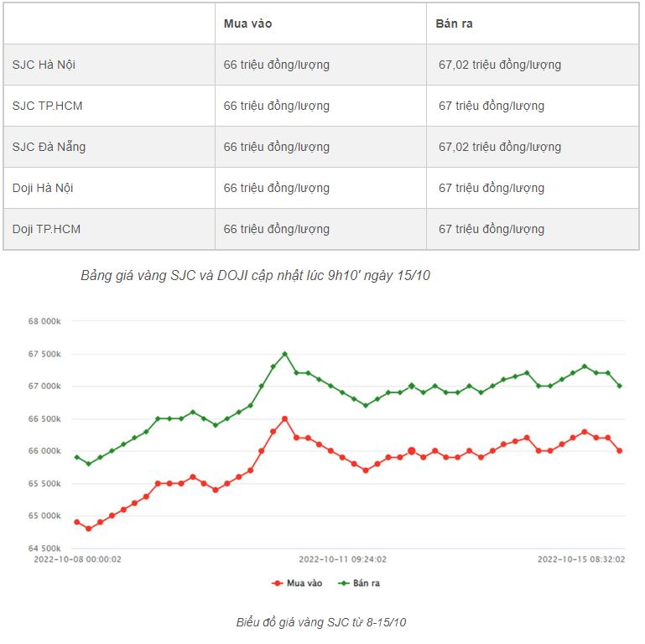Select the SJC Hà Nội row label

[44, 65]
